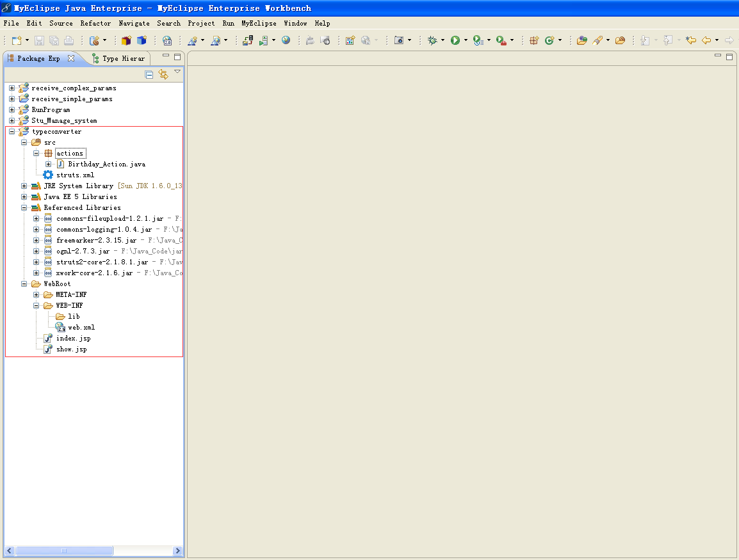The width and height of the screenshot is (739, 560).
Task: Click the camera screenshot capture icon
Action: [399, 40]
